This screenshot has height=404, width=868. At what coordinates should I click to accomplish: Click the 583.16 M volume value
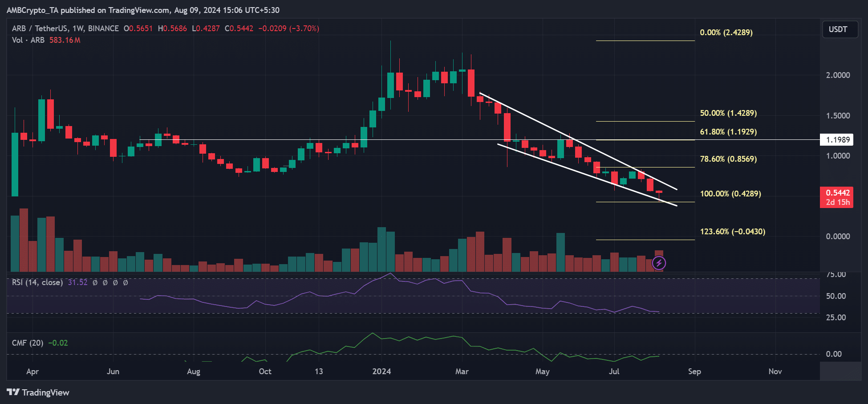coord(65,40)
